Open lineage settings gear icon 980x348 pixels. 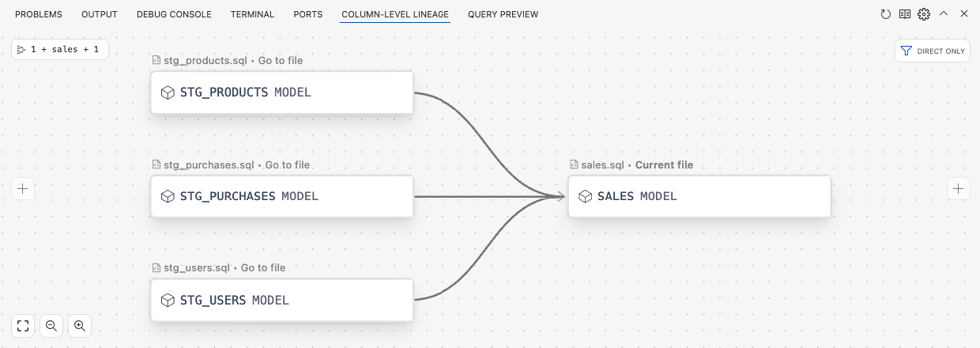pyautogui.click(x=924, y=14)
